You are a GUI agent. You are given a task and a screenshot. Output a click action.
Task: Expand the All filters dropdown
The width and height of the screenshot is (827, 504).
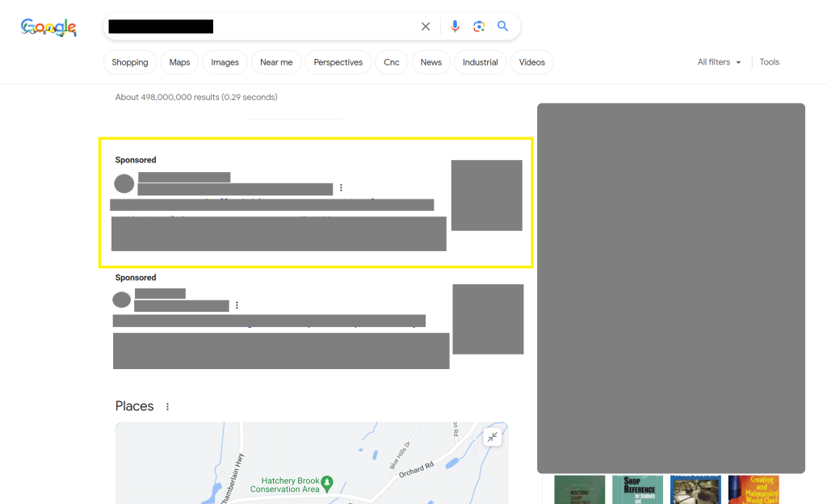(719, 62)
